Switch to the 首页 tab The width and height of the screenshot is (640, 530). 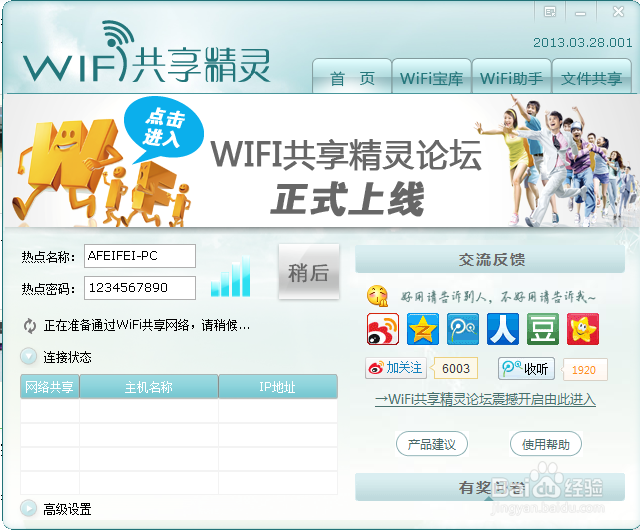352,77
